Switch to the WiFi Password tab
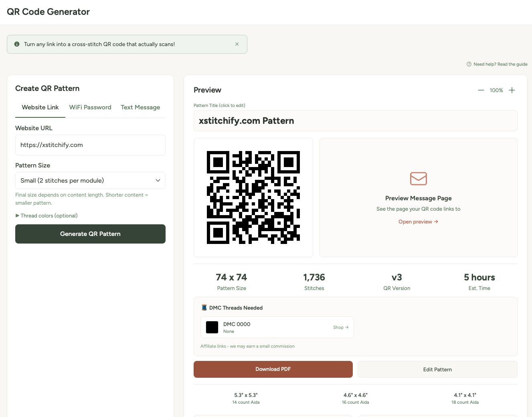 [x=90, y=107]
